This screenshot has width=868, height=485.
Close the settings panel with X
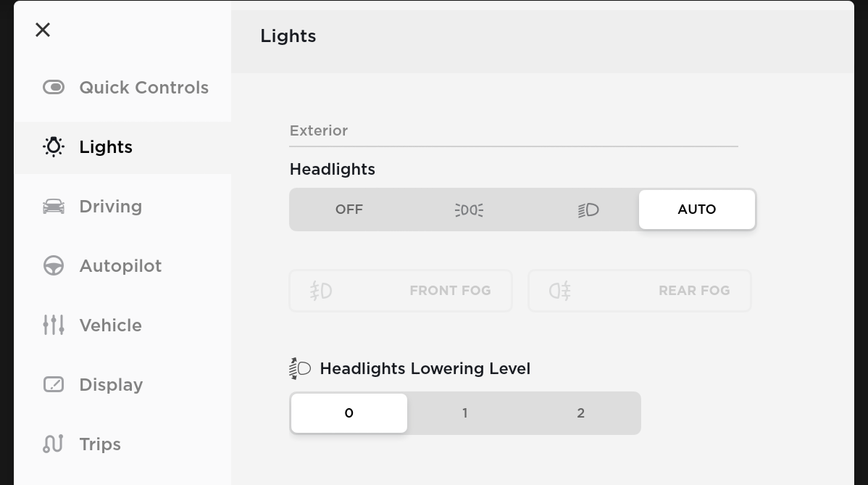(43, 30)
